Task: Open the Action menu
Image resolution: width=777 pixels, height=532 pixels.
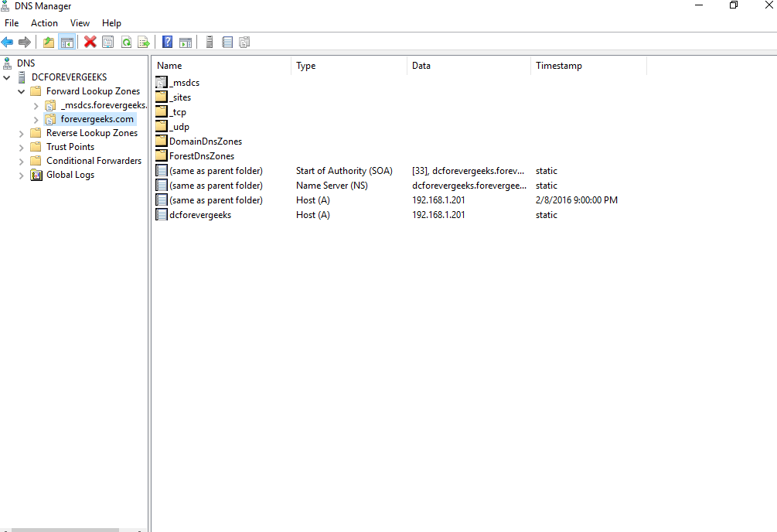Action: click(x=44, y=22)
